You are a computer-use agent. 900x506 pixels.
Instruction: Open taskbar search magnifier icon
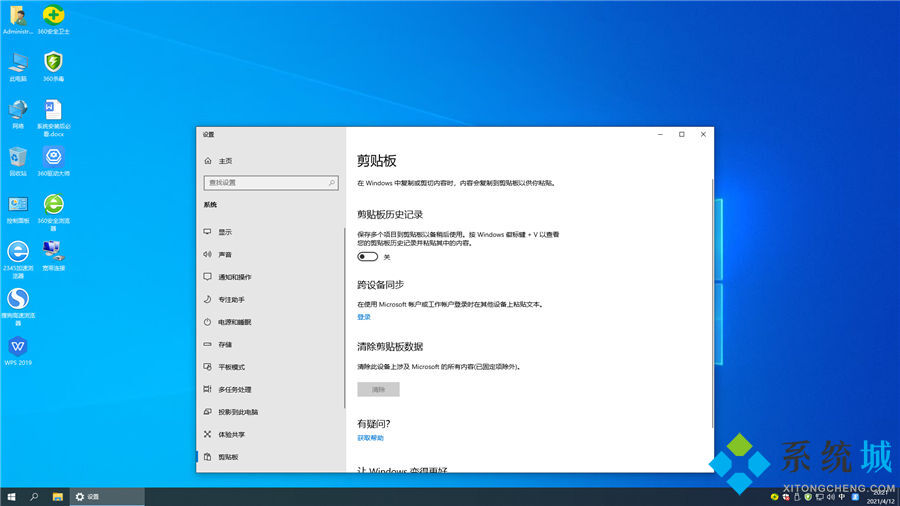coord(34,497)
